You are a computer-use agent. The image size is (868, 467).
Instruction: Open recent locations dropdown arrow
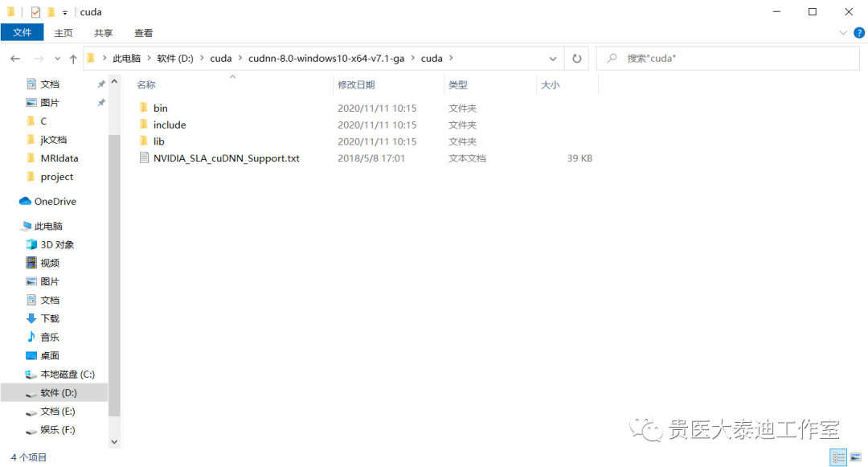pos(57,58)
